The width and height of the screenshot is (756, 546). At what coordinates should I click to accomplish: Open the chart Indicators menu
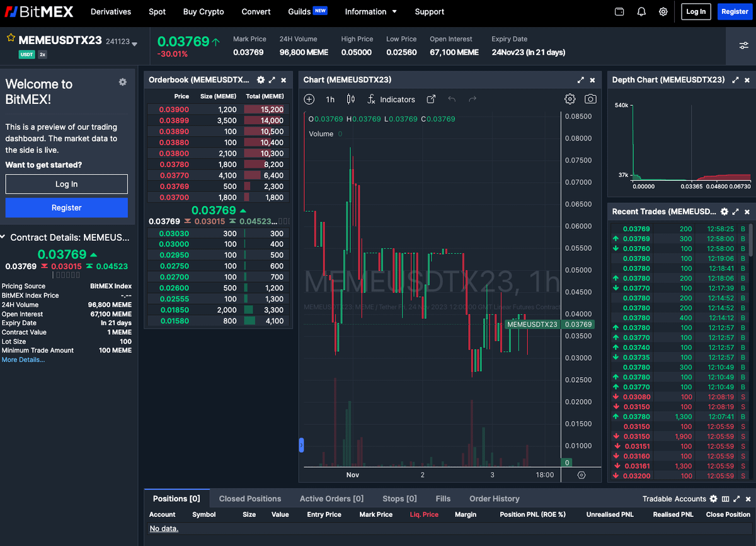click(391, 100)
